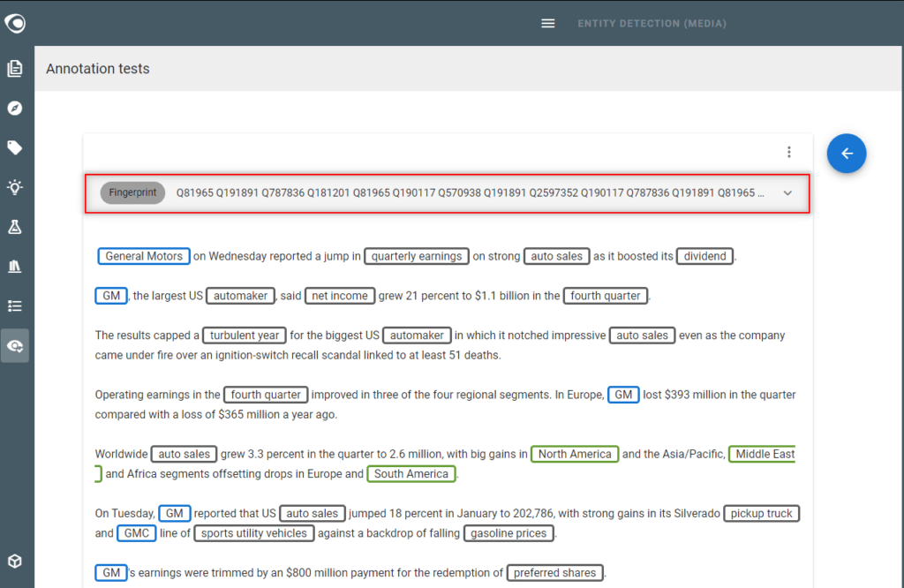
Task: Click GM tag before 'reported that US'
Action: (174, 514)
